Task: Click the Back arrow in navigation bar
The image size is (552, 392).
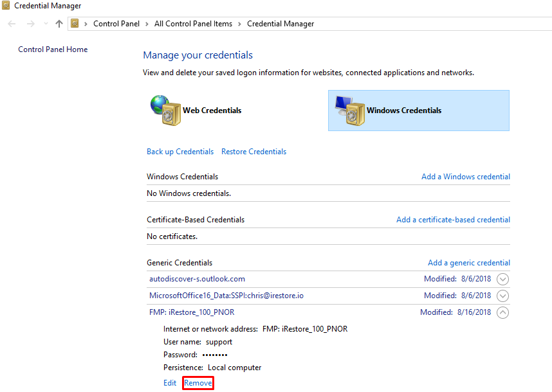Action: click(12, 24)
